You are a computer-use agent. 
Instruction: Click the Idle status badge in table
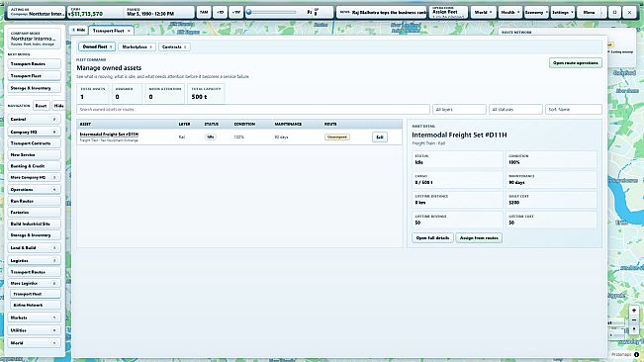(x=211, y=137)
